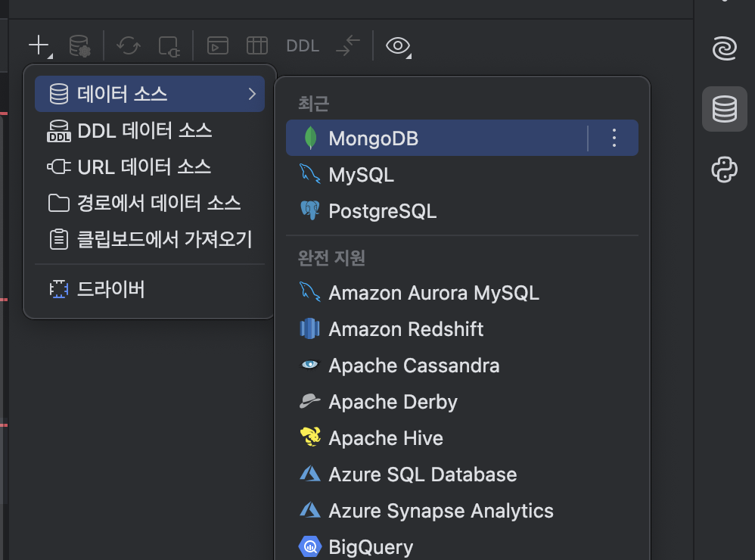
Task: Click the schema editor icon next to Refresh
Action: pyautogui.click(x=169, y=46)
